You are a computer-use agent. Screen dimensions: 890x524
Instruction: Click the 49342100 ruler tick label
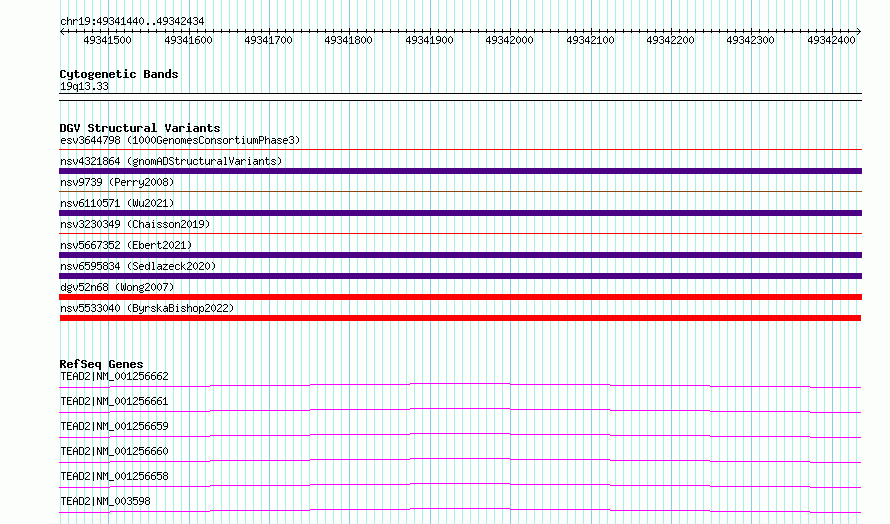click(x=591, y=40)
